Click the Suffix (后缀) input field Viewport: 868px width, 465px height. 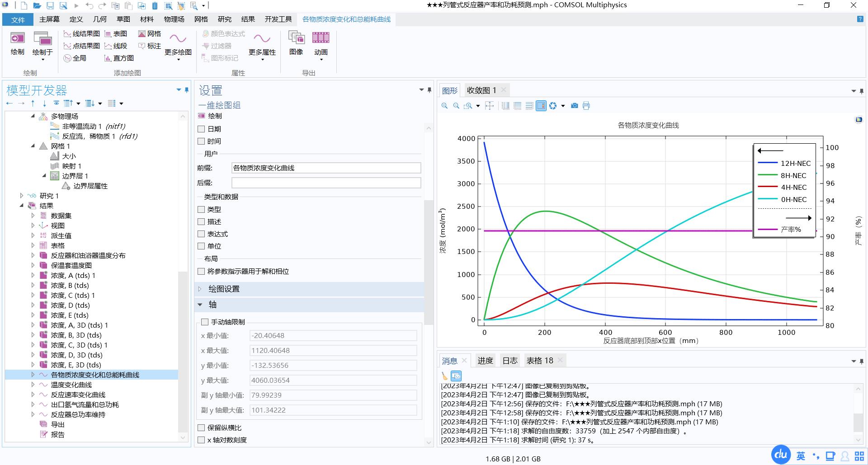[x=326, y=183]
